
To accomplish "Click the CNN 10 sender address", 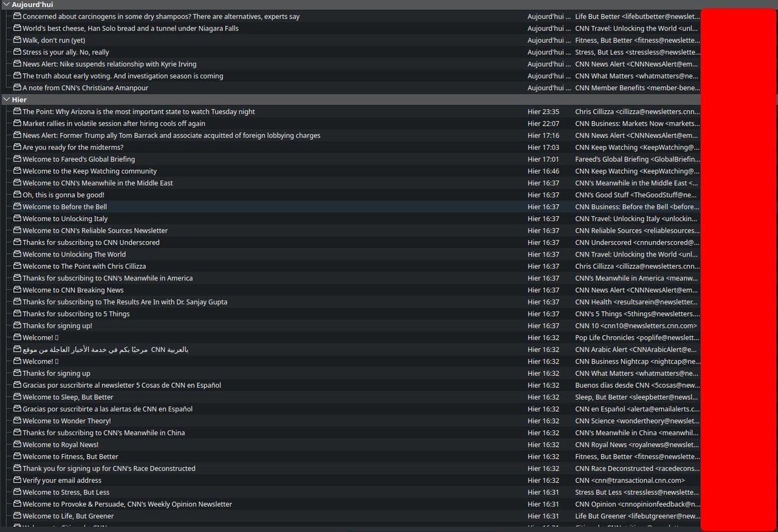I will (636, 326).
